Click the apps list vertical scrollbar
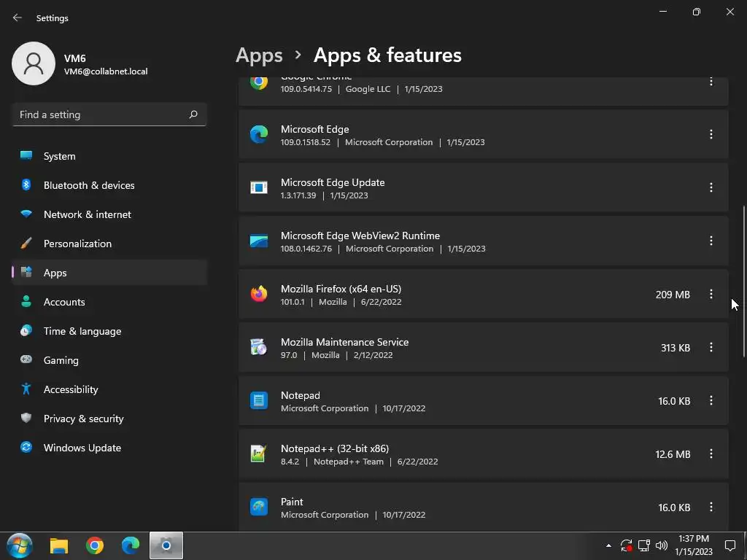 click(743, 281)
